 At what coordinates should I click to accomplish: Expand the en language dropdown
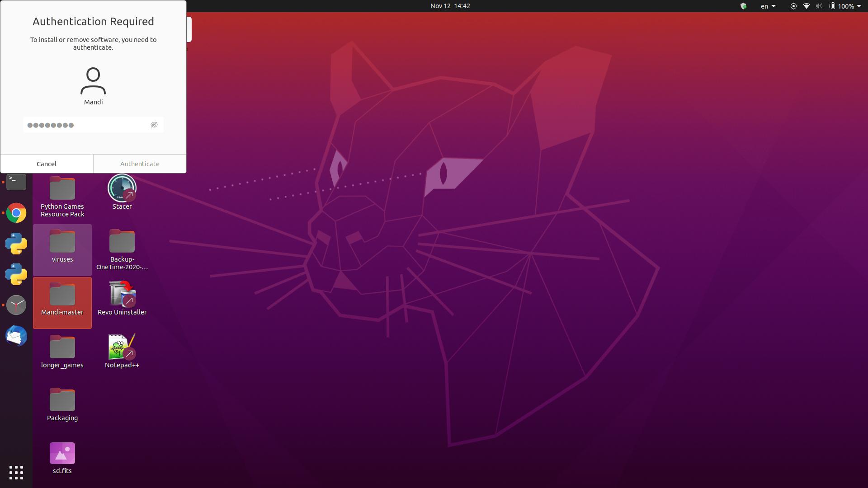(x=768, y=6)
